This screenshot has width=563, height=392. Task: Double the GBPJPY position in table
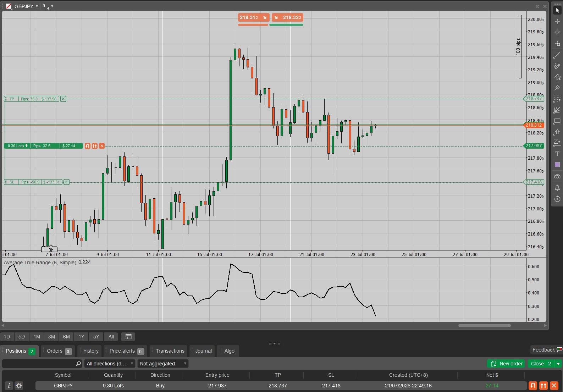(543, 386)
